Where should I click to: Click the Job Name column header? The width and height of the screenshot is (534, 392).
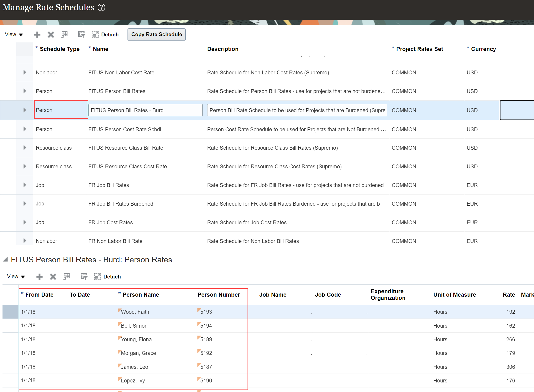click(x=273, y=295)
